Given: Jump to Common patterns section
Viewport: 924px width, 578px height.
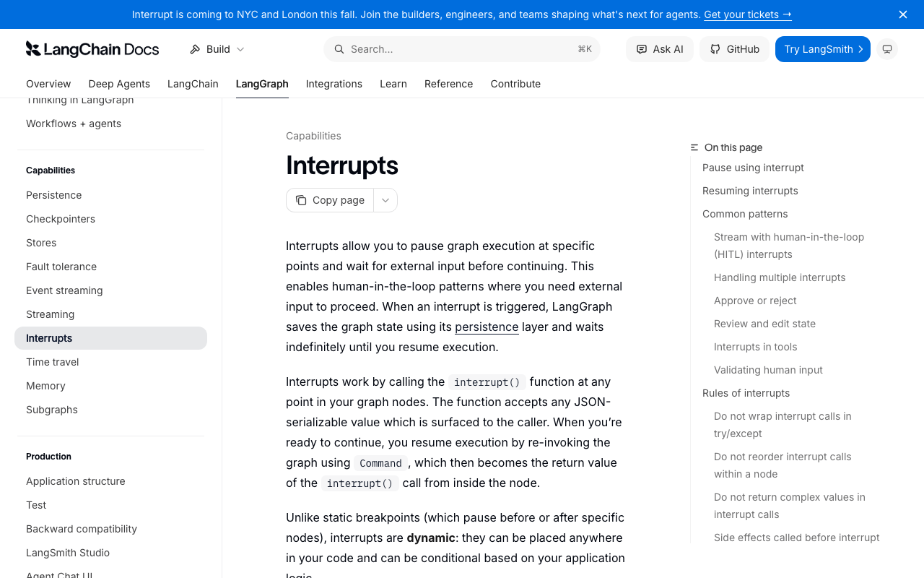Looking at the screenshot, I should click(745, 214).
